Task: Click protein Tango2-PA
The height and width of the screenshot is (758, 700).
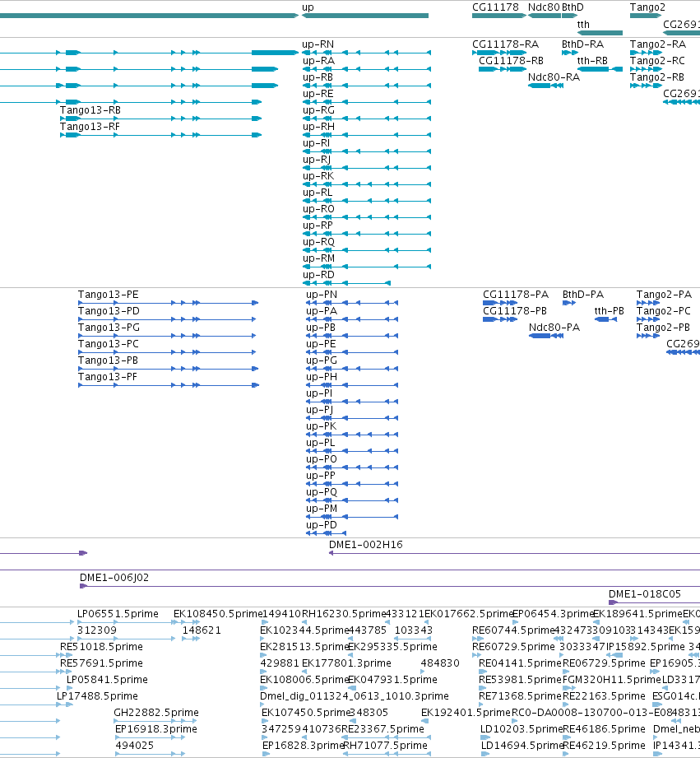Action: pyautogui.click(x=648, y=303)
